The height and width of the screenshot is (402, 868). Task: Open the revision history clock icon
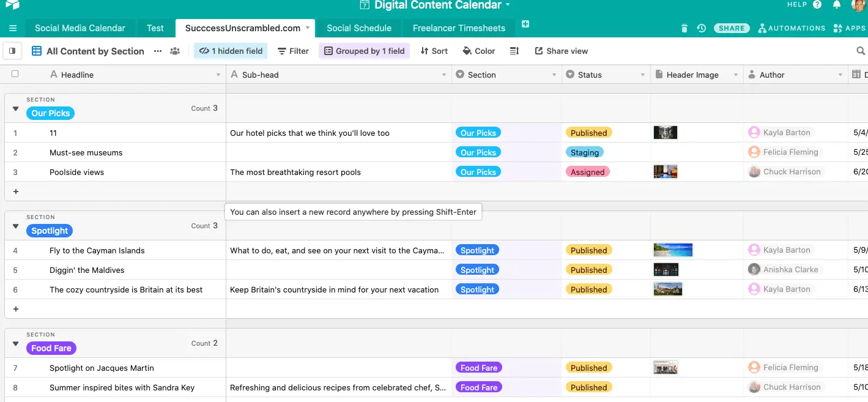pos(702,28)
